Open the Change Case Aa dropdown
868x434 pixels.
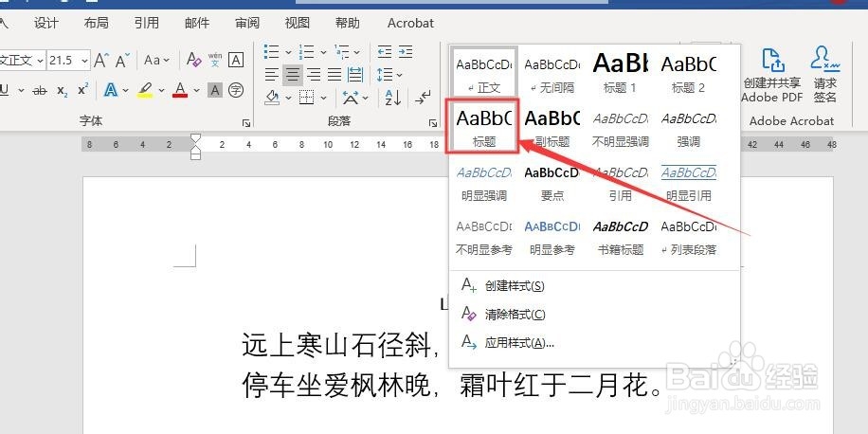pos(156,60)
